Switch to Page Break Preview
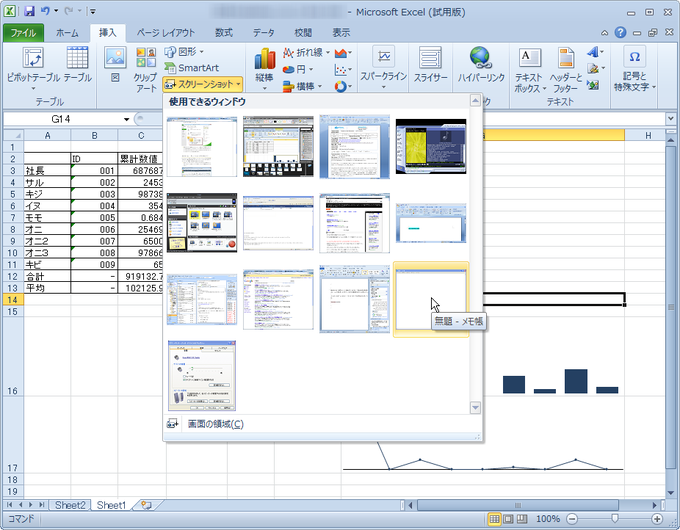Viewport: 680px width, 530px height. click(523, 519)
